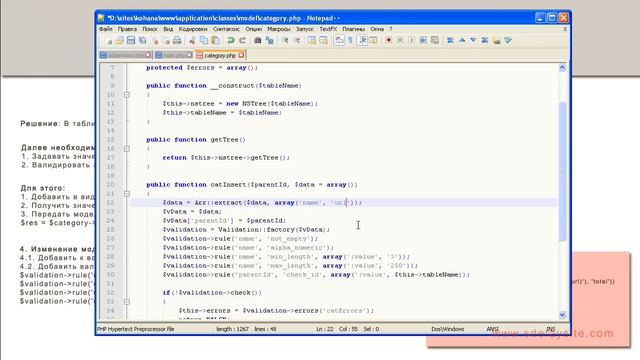Click the Save Recorded Macro icon
640x360 pixels.
435,40
